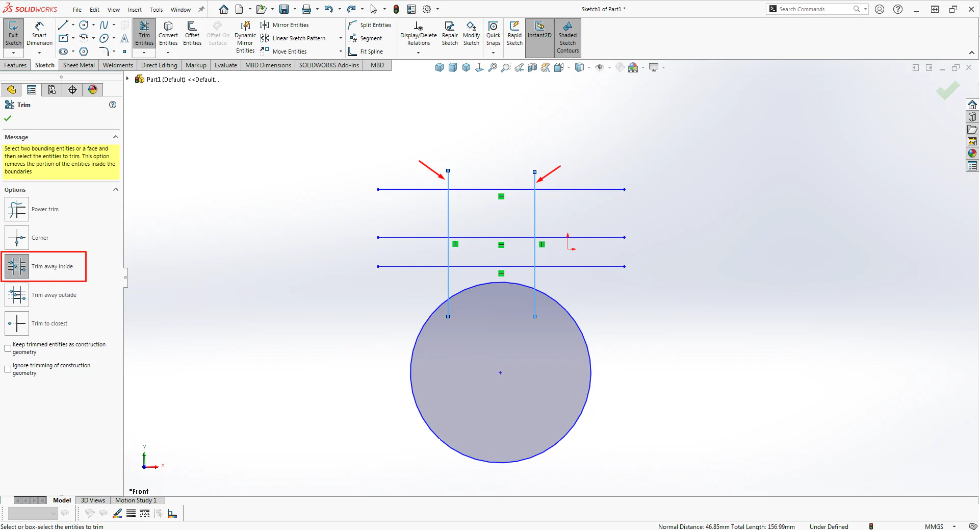Image resolution: width=980 pixels, height=530 pixels.
Task: Click Split Entities command
Action: [370, 25]
